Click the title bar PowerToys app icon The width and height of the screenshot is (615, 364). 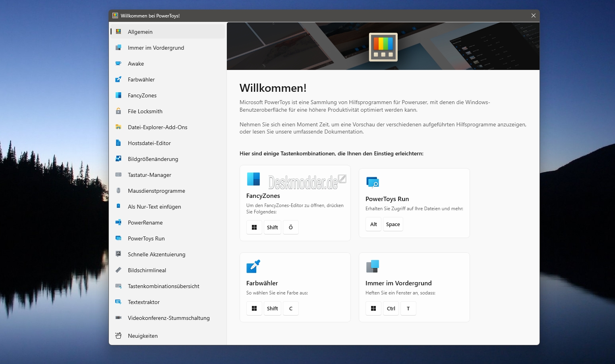pyautogui.click(x=115, y=15)
